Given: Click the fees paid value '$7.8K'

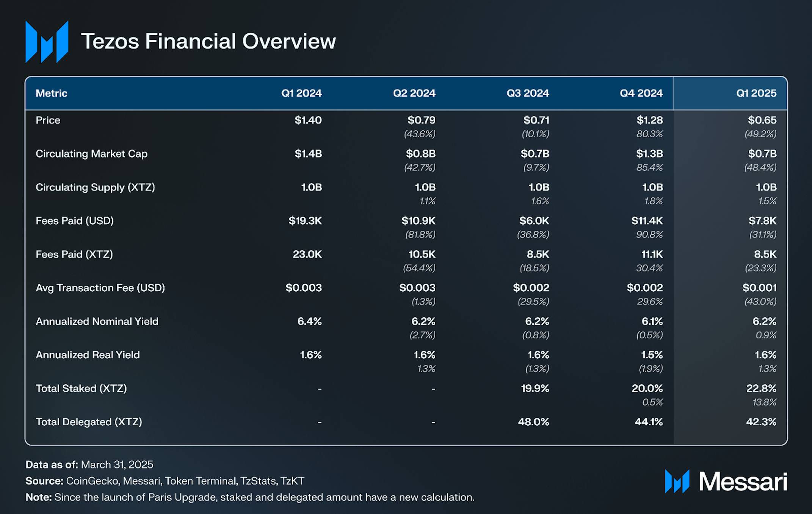Looking at the screenshot, I should [x=763, y=221].
